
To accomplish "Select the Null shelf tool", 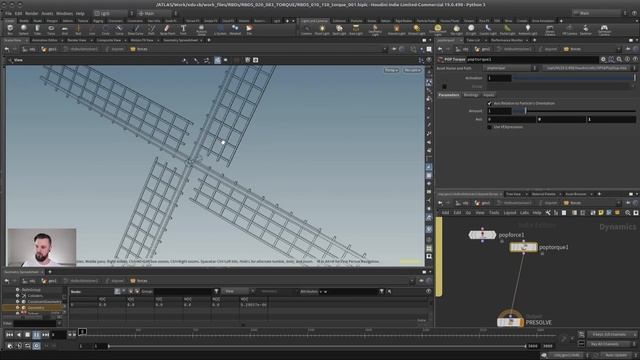I will click(78, 29).
